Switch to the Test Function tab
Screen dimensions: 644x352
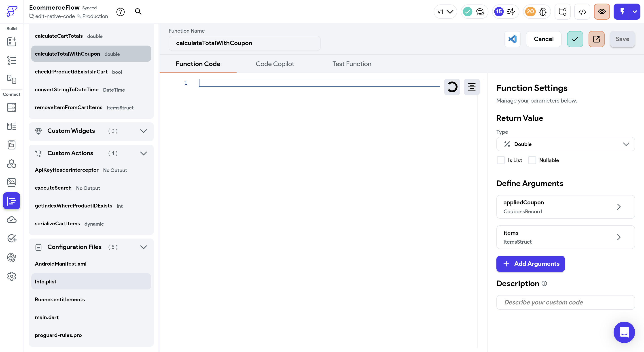coord(352,64)
